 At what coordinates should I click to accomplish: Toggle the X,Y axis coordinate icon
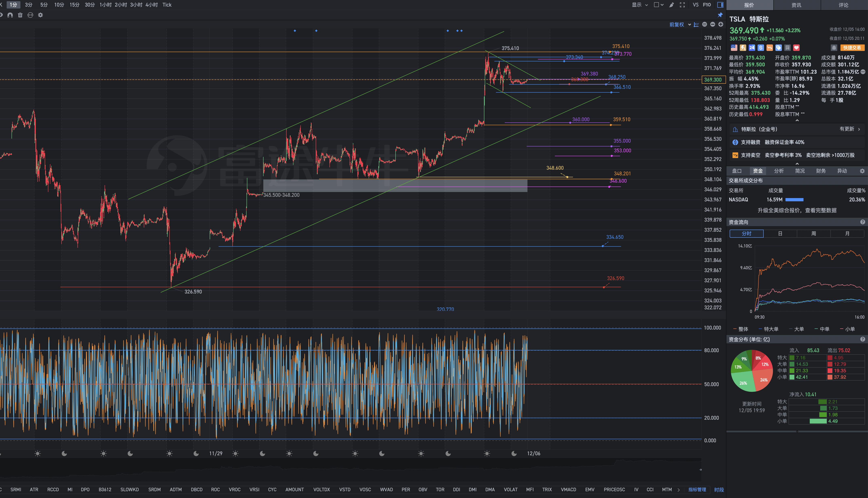pos(696,25)
